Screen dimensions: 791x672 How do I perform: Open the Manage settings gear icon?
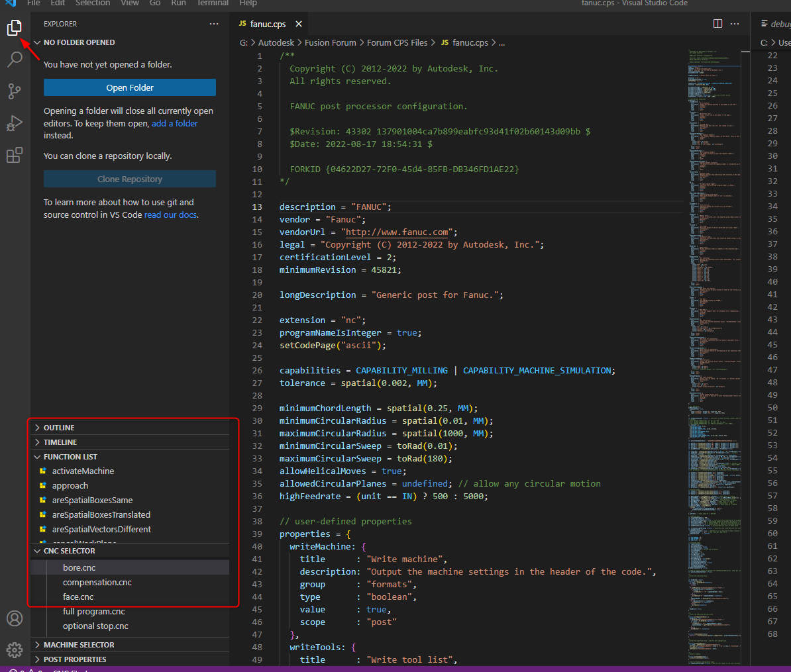pos(15,649)
